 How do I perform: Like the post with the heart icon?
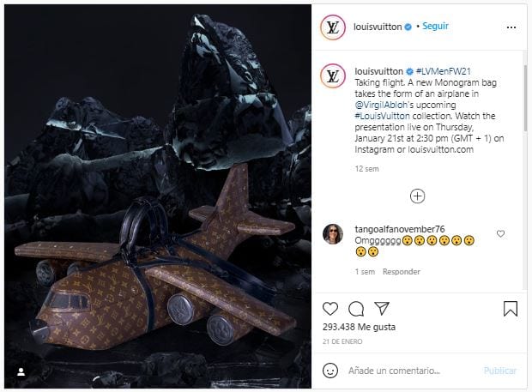[330, 308]
